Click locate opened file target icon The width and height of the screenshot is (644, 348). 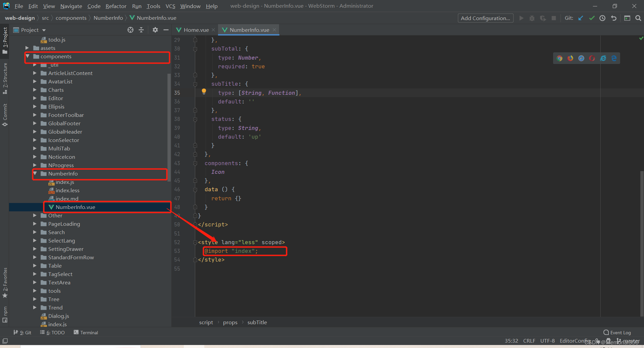pyautogui.click(x=130, y=30)
